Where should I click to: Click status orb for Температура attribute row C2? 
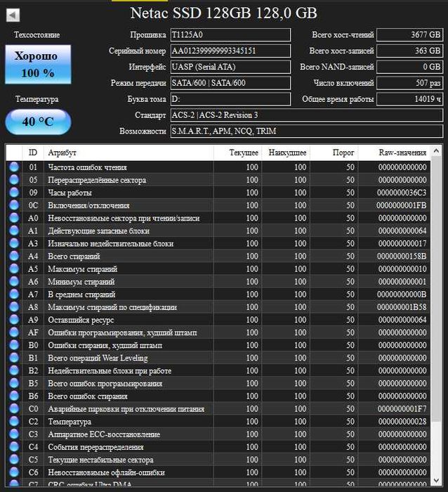[14, 422]
